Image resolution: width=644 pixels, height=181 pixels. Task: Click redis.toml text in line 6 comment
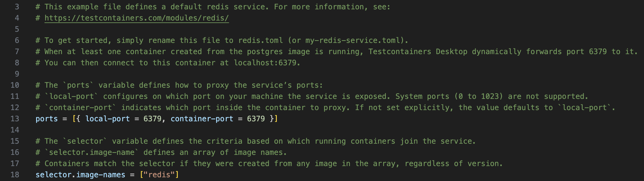point(261,40)
